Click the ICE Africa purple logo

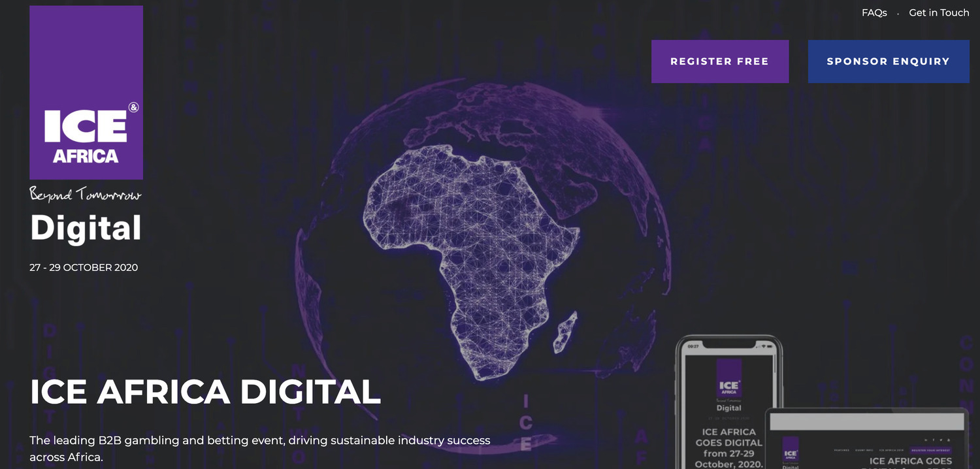86,92
